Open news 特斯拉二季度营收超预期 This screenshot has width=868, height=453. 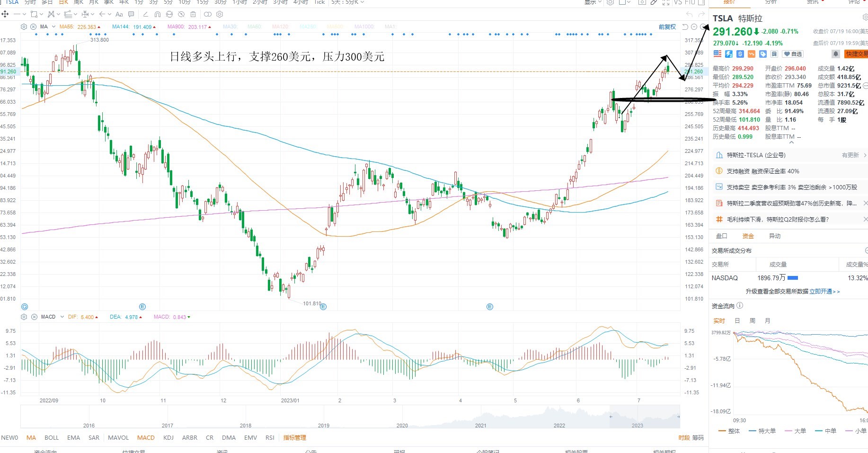point(791,204)
